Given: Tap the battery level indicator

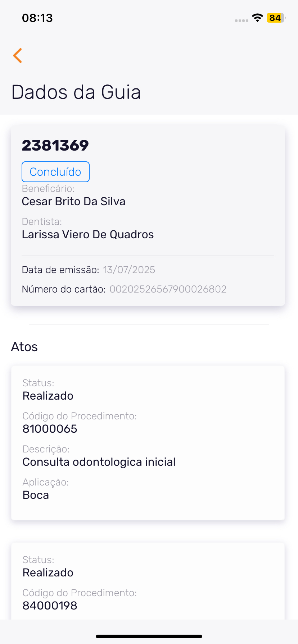Looking at the screenshot, I should pos(275,18).
